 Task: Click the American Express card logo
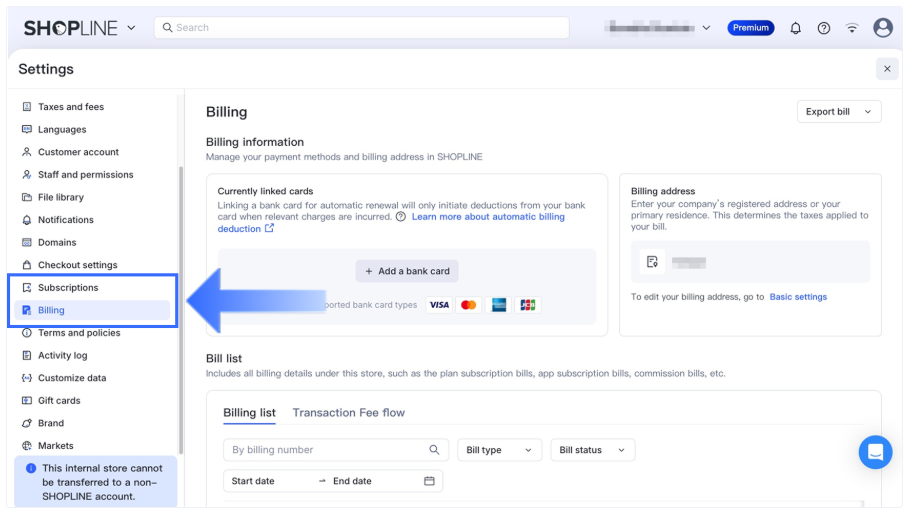tap(499, 305)
